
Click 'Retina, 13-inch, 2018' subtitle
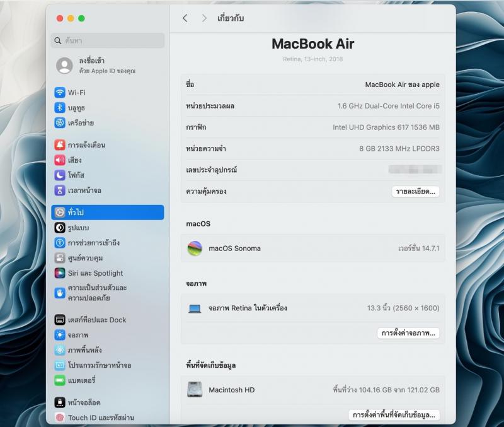coord(312,59)
